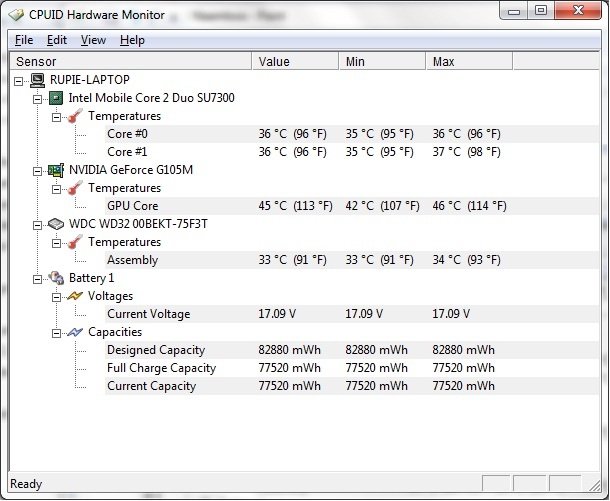Click the RUPIE-LAPTOP computer icon
The width and height of the screenshot is (610, 501).
coord(37,80)
